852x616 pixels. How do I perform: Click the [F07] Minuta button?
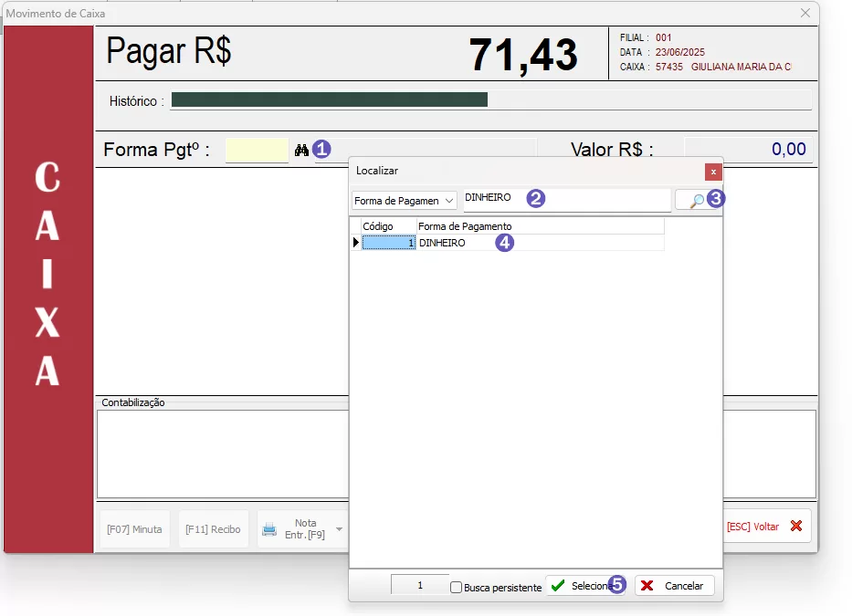coord(134,529)
